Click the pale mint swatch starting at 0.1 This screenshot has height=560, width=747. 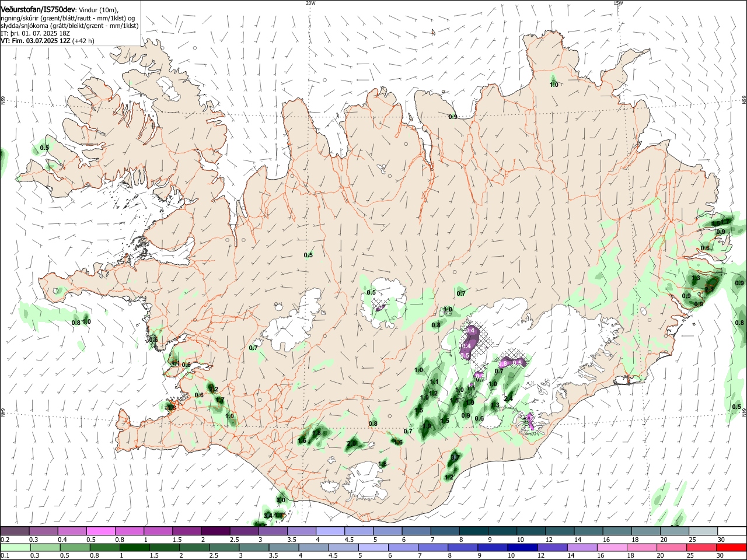[15, 547]
